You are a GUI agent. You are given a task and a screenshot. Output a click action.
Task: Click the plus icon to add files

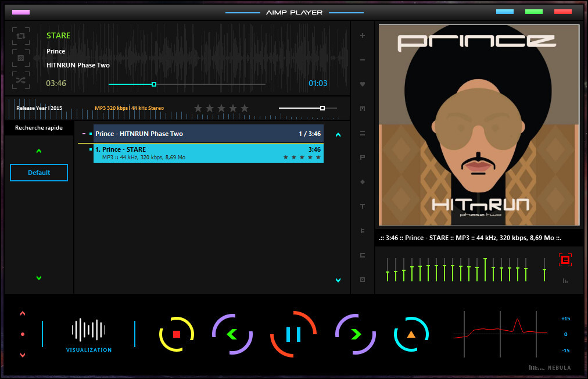click(x=362, y=35)
